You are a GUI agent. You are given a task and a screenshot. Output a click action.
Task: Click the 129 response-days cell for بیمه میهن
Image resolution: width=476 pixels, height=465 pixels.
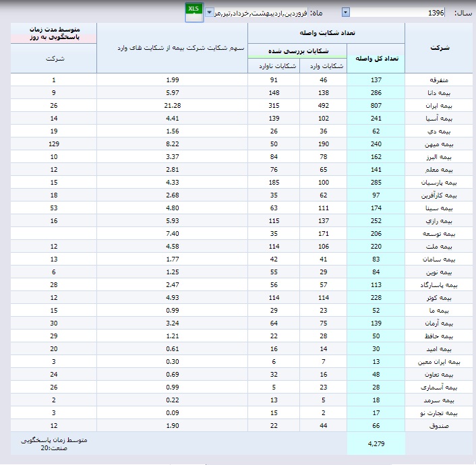click(53, 144)
